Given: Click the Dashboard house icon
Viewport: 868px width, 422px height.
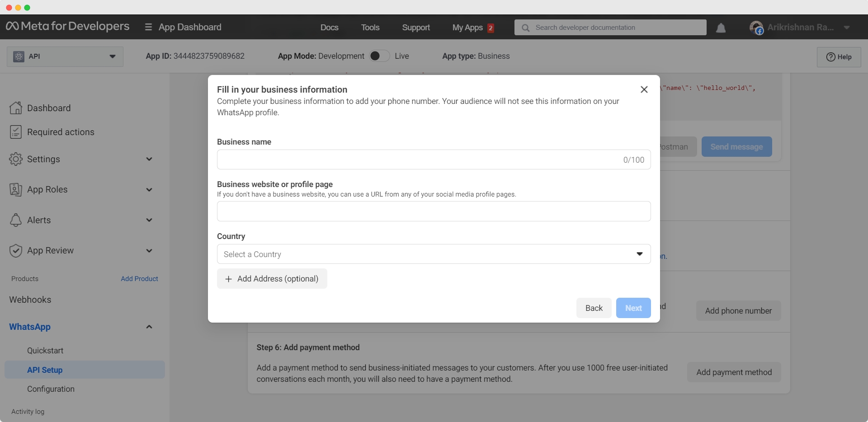Looking at the screenshot, I should pyautogui.click(x=16, y=108).
